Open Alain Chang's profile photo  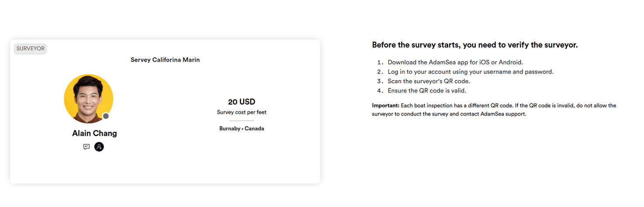[88, 98]
